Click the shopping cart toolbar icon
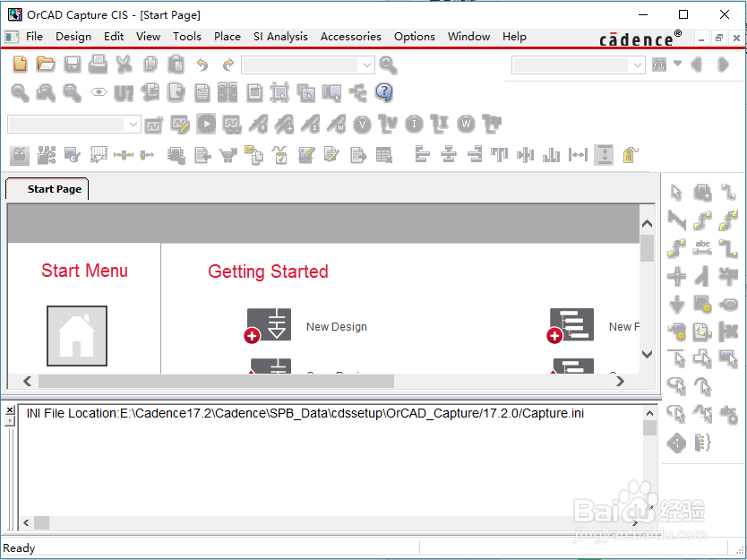 [228, 155]
